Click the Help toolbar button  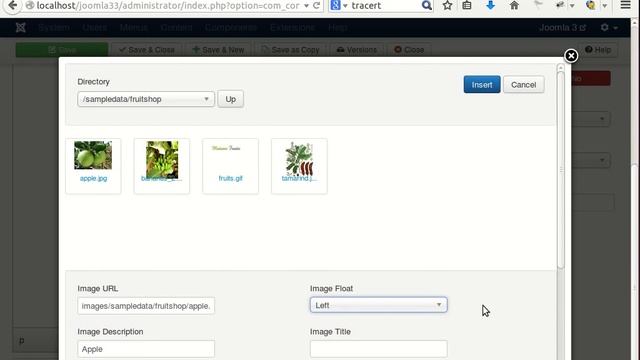pos(598,50)
